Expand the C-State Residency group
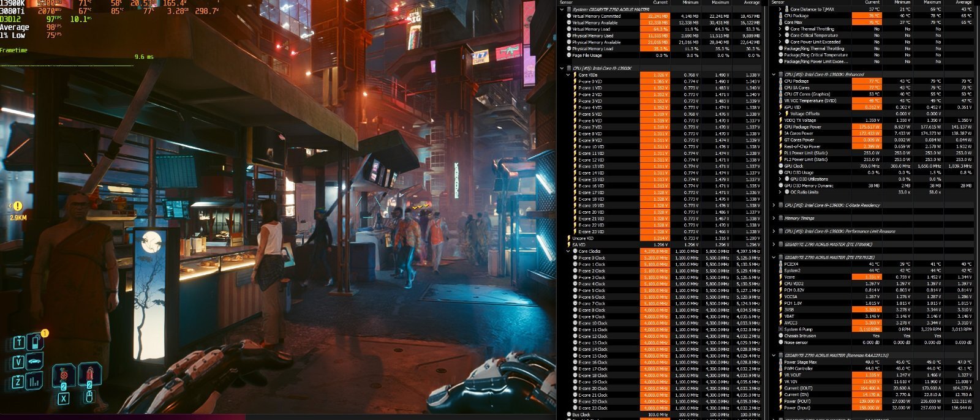 click(x=774, y=205)
